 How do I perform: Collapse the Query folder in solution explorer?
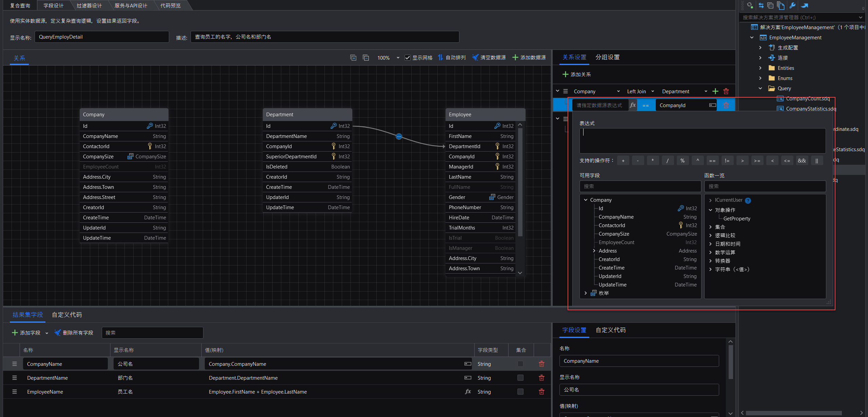coord(760,88)
